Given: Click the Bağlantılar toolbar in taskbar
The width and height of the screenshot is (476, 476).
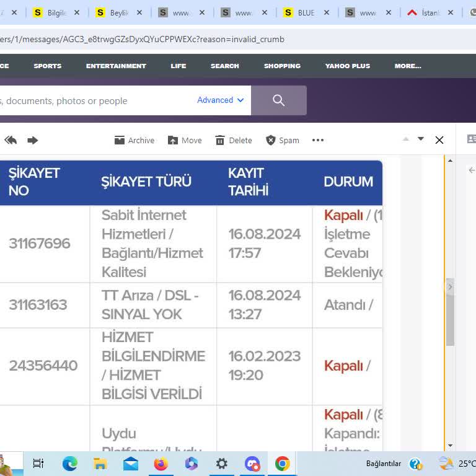Looking at the screenshot, I should tap(384, 464).
